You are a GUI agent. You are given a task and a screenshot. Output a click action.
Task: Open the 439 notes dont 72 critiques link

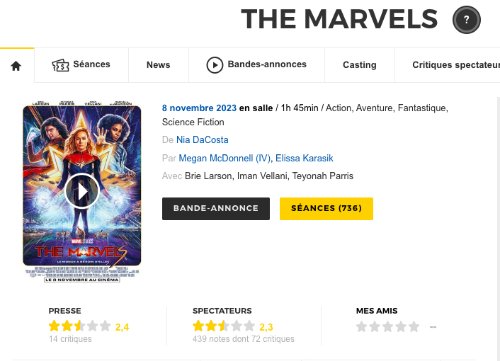243,339
